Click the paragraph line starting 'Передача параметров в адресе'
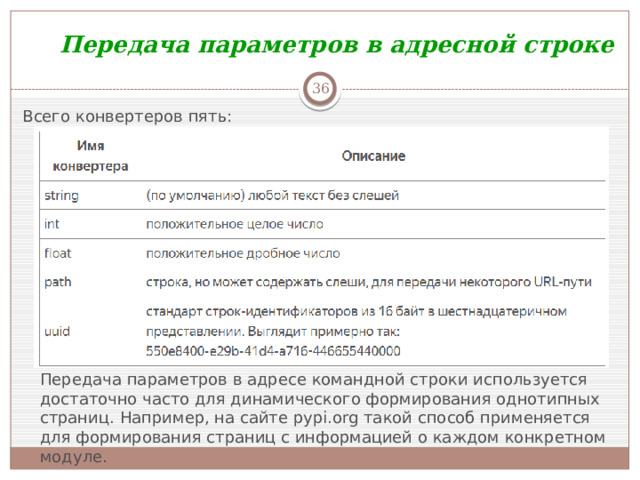 click(313, 380)
